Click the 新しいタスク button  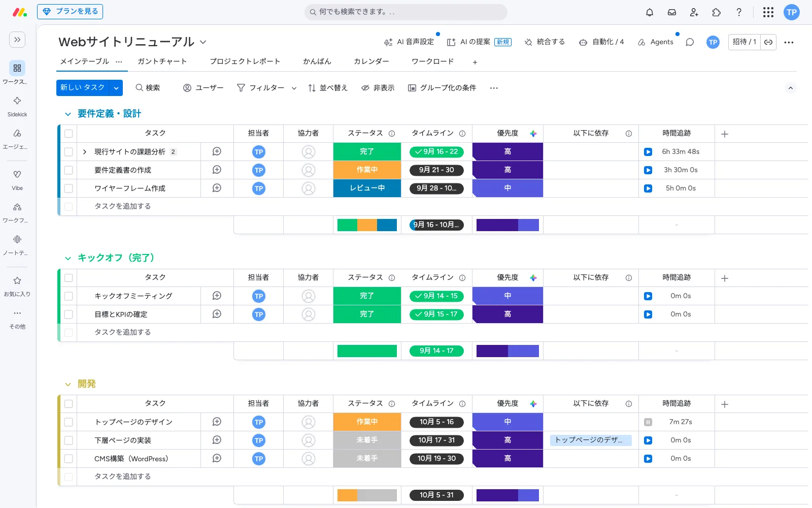point(83,88)
